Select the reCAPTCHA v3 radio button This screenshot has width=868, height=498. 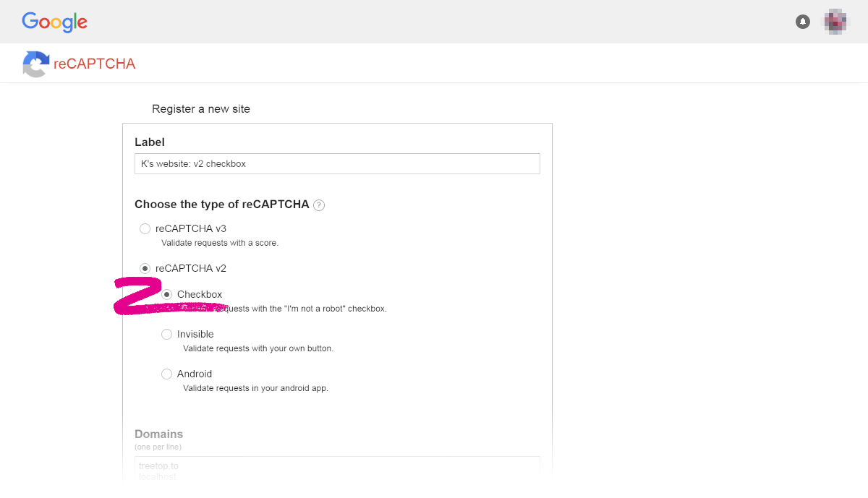click(x=145, y=228)
